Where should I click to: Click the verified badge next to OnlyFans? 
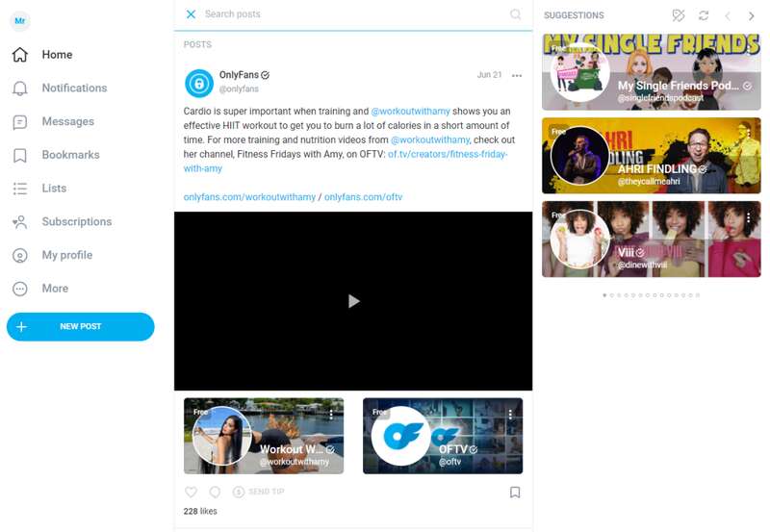(x=266, y=75)
